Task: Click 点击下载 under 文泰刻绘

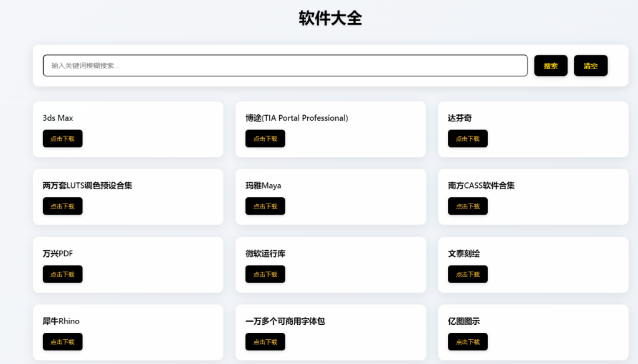Action: click(x=468, y=274)
